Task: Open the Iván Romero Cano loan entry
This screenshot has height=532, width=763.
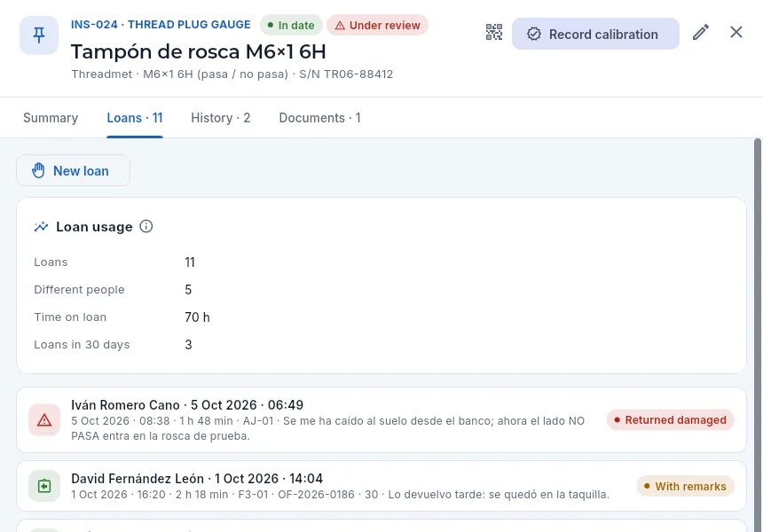Action: pos(381,420)
